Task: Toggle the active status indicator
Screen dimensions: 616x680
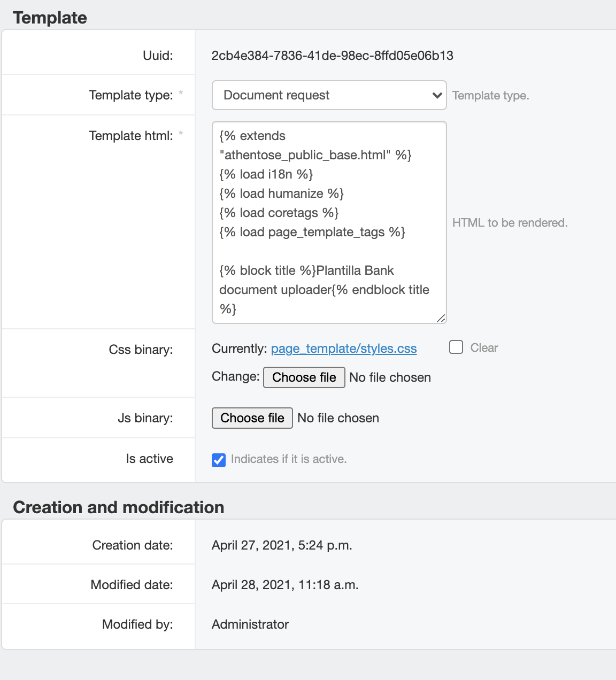Action: click(218, 460)
